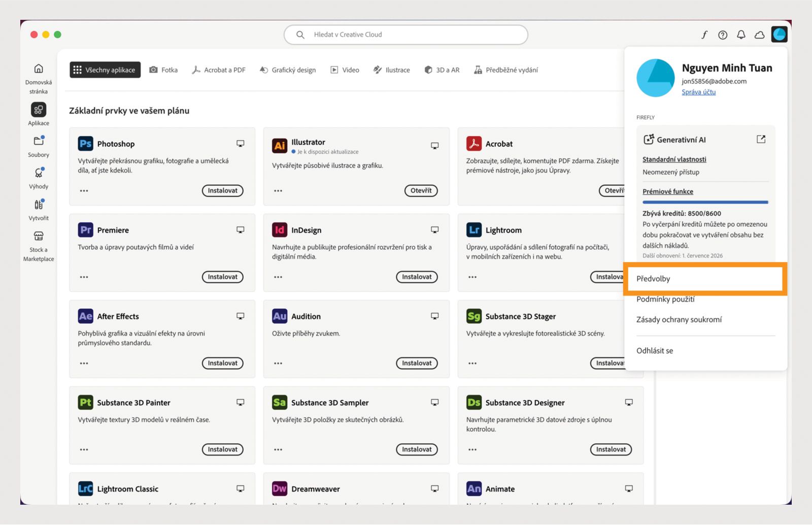812x525 pixels.
Task: Install InDesign with its Instalovat button
Action: click(417, 277)
